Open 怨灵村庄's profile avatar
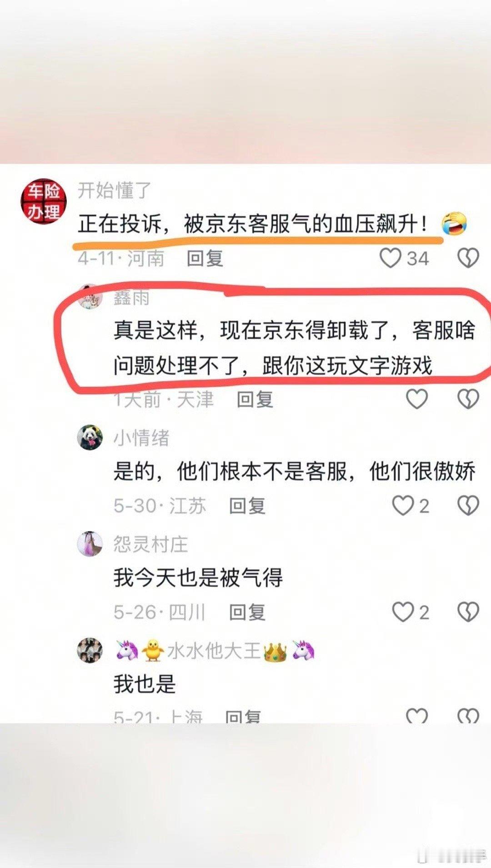491x868 pixels. pyautogui.click(x=90, y=544)
